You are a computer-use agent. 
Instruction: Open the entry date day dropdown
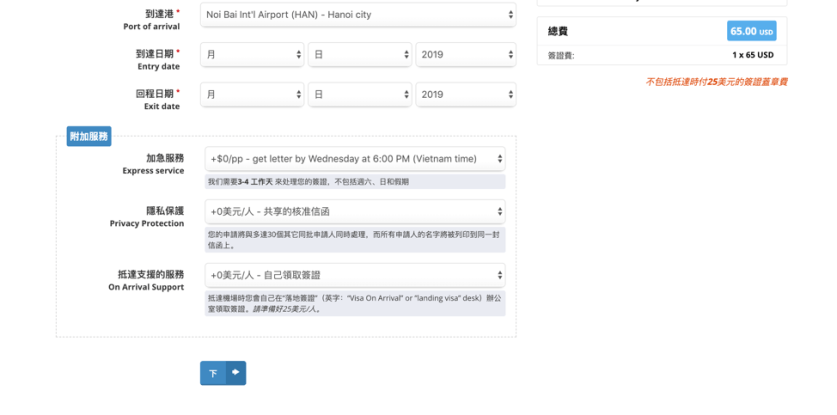tap(359, 54)
